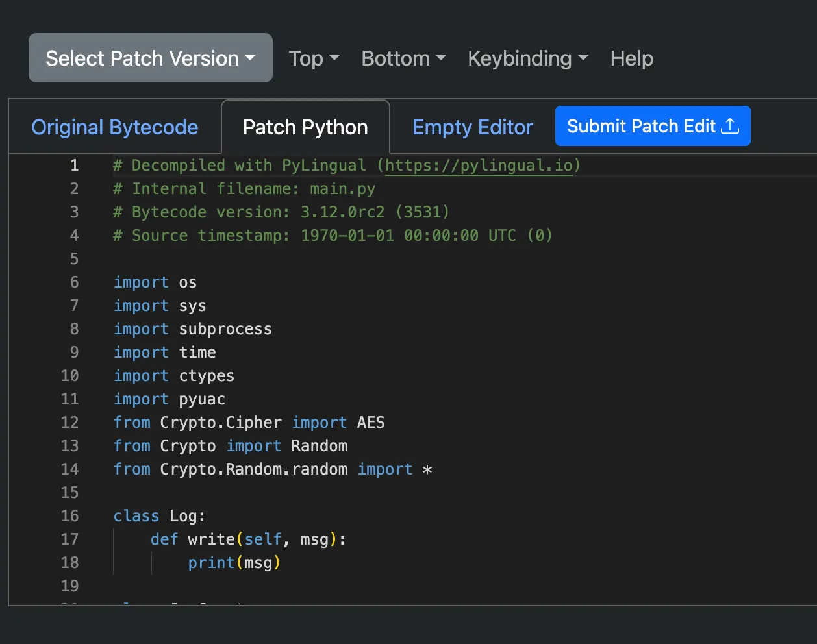Click the 'Bytecode version' comment line

point(281,212)
